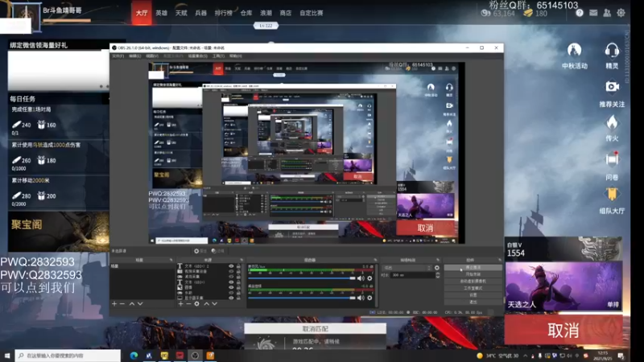This screenshot has width=644, height=362.
Task: Open the game mail envelope icon
Action: pos(593,13)
